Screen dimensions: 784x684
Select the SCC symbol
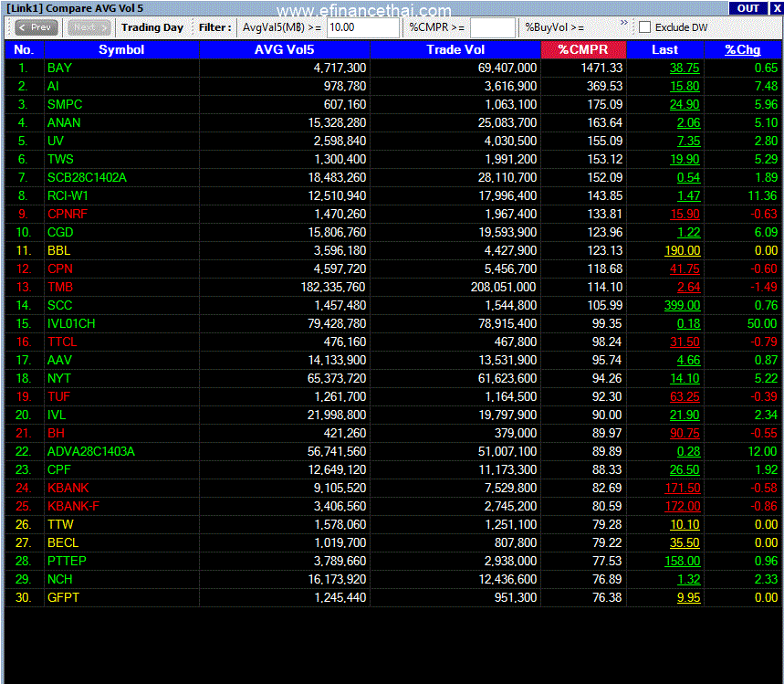coord(59,305)
